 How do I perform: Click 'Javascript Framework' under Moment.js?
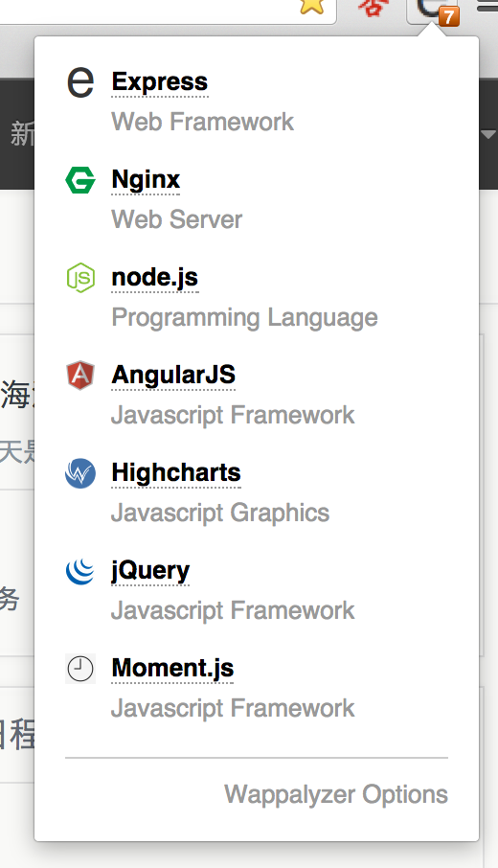[x=233, y=709]
